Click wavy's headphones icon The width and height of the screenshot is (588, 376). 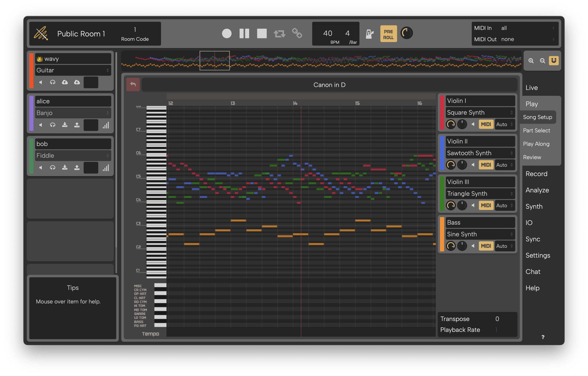tap(52, 82)
